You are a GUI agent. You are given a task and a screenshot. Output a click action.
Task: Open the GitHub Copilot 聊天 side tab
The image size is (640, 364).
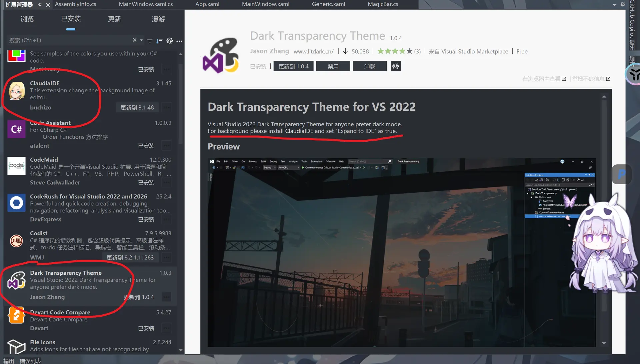[632, 25]
